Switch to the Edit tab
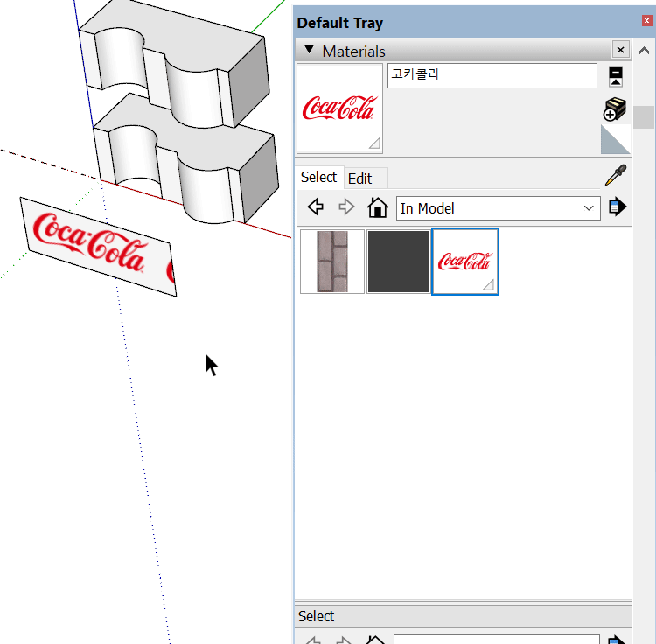 pyautogui.click(x=360, y=178)
